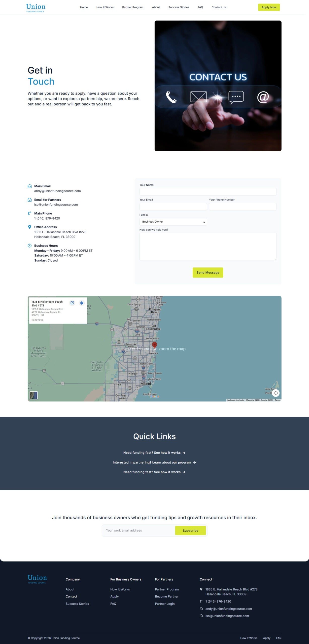Click the footer Union logo

(x=37, y=579)
